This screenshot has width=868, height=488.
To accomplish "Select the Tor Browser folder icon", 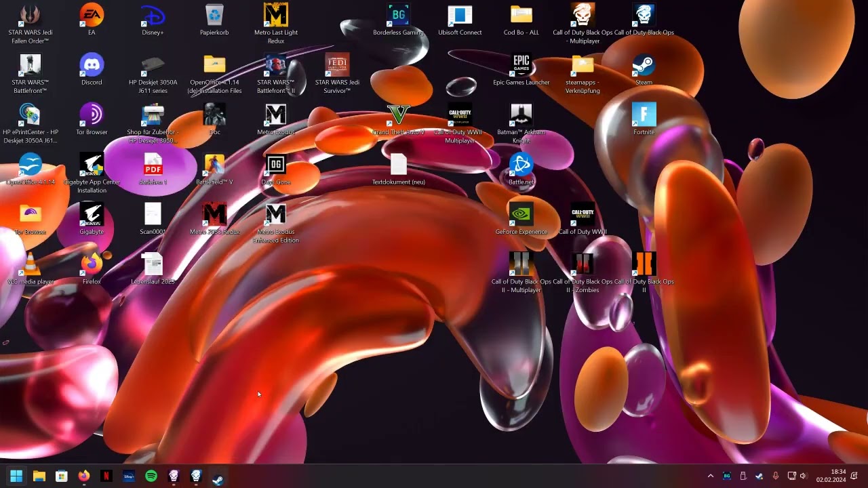I will point(31,220).
